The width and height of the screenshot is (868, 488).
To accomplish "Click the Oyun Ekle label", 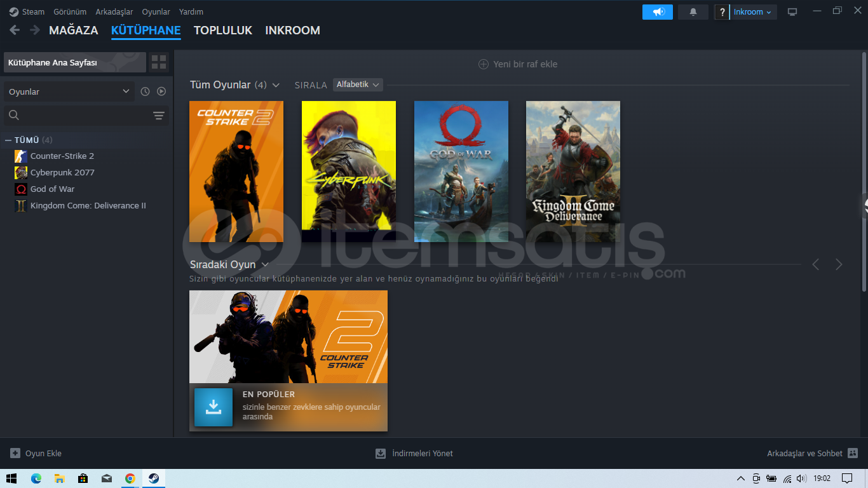I will 43,453.
